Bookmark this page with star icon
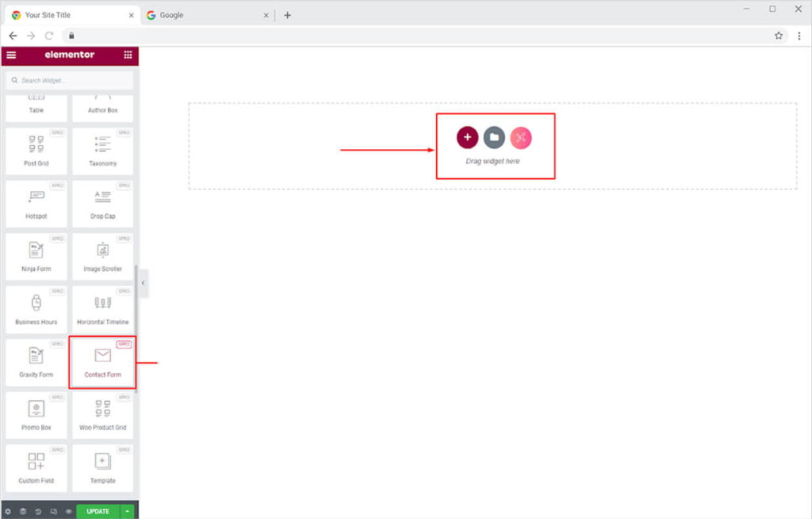The height and width of the screenshot is (519, 812). click(x=779, y=36)
